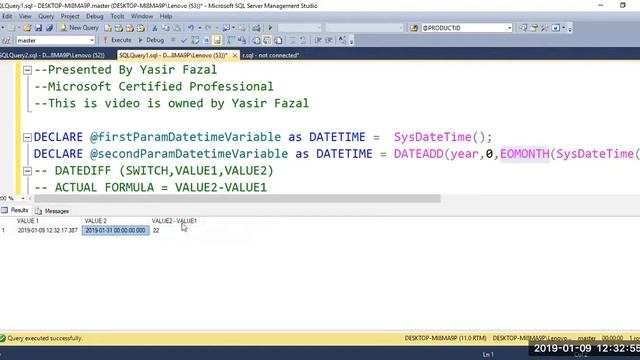The image size is (640, 360).
Task: Click the Paste clipboard icon
Action: pyautogui.click(x=177, y=28)
